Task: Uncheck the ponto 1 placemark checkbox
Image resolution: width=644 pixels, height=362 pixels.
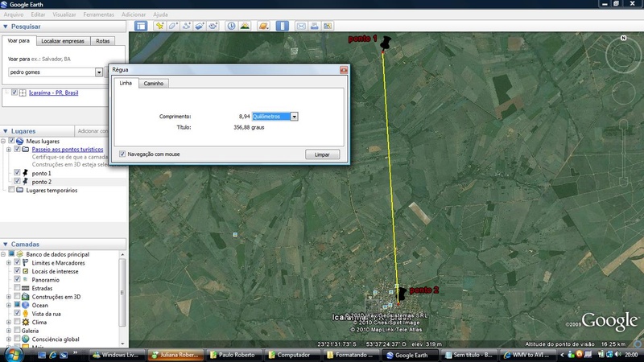Action: point(18,173)
